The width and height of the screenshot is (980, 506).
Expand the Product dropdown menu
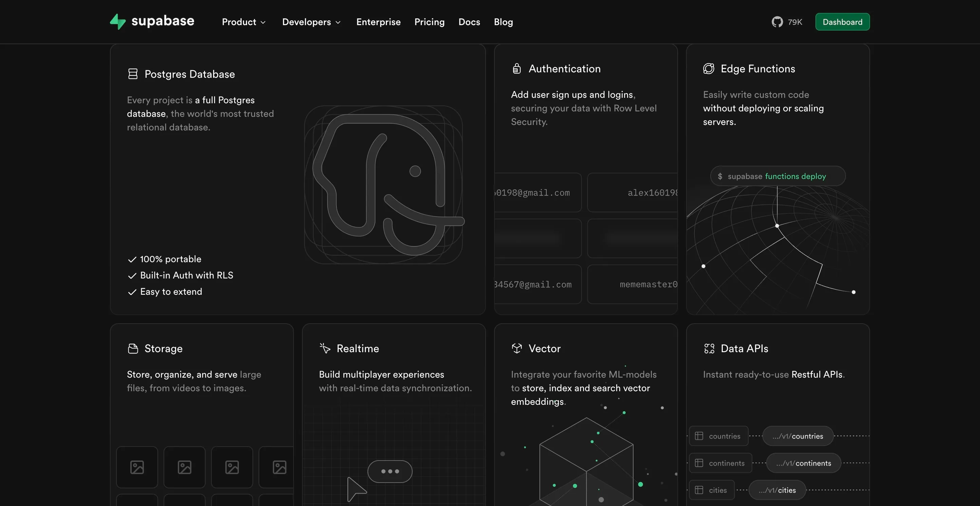click(244, 22)
